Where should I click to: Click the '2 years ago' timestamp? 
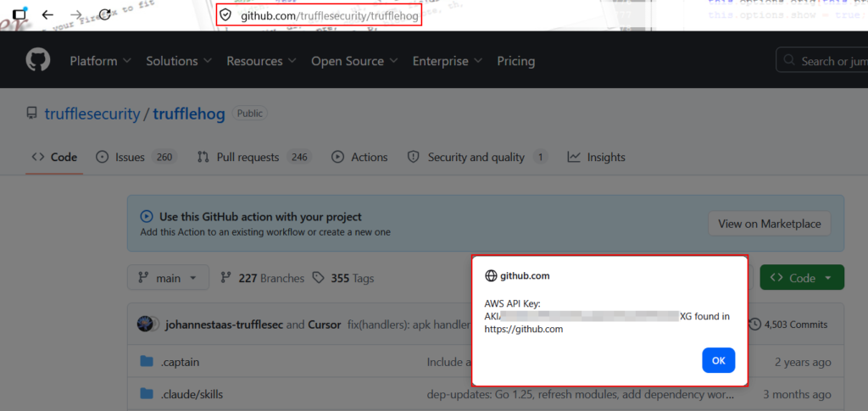coord(803,363)
